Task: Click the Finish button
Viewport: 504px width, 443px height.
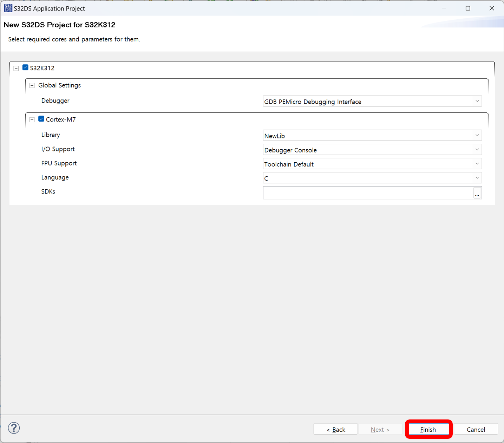Action: coord(428,429)
